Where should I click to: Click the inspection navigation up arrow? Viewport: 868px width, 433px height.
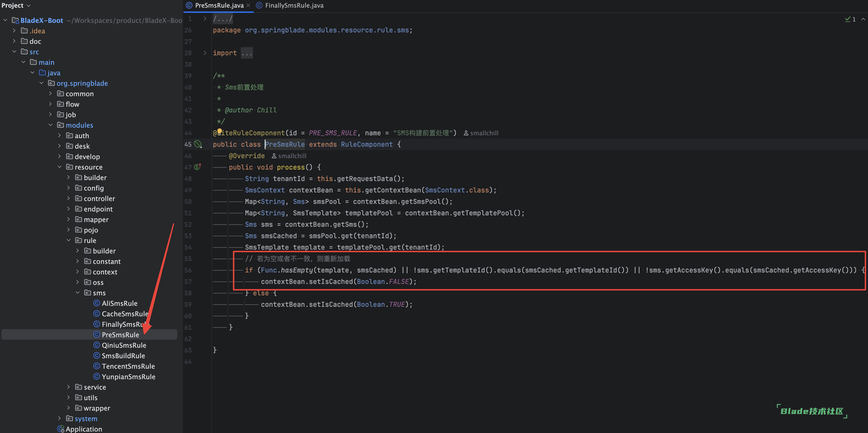pos(863,19)
